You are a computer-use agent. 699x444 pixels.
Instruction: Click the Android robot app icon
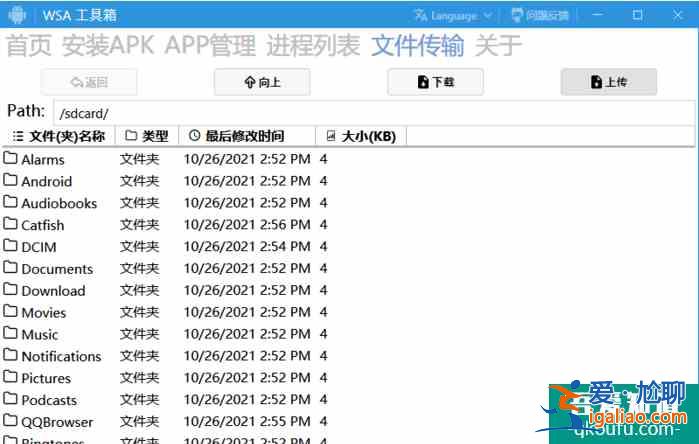(x=17, y=15)
